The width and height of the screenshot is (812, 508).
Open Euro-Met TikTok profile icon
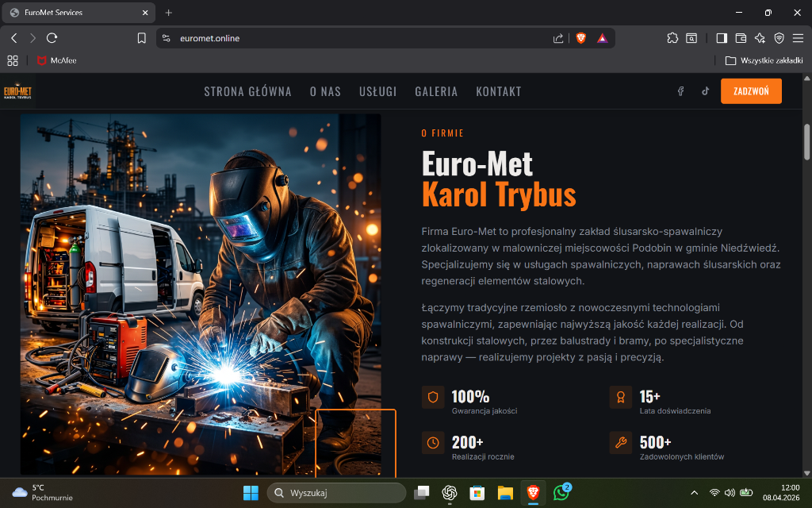(x=705, y=91)
